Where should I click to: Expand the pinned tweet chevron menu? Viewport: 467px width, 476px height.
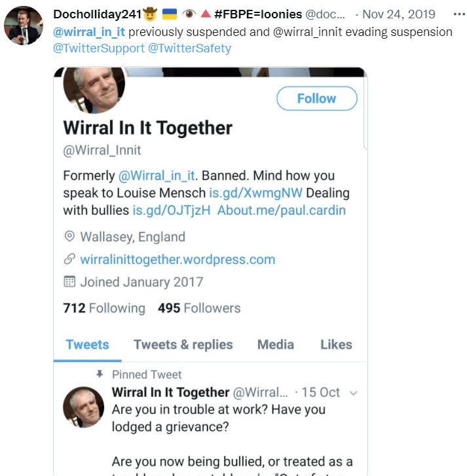tap(354, 393)
